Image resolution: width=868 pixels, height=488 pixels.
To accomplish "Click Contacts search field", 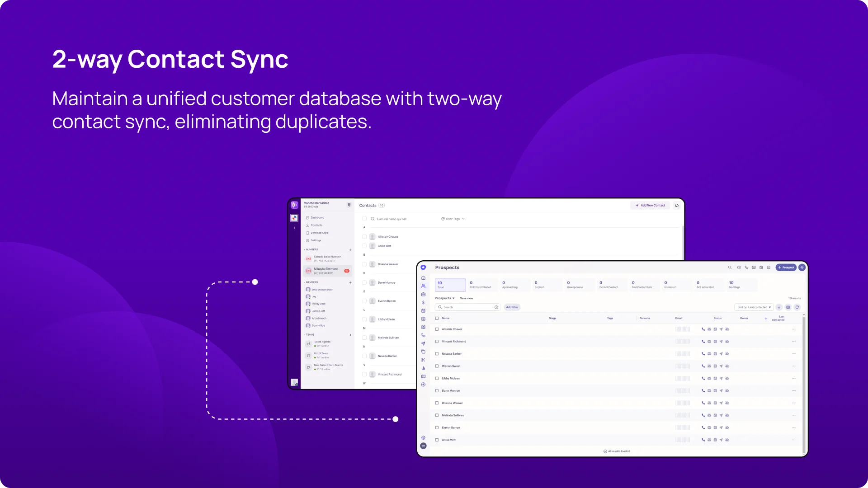I will [x=402, y=219].
